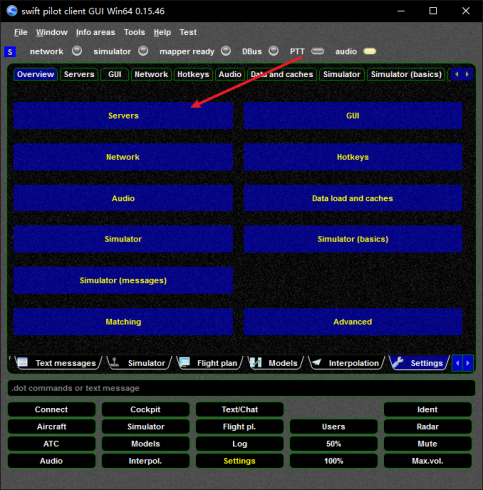Switch to the Simulator settings tab

tap(342, 74)
